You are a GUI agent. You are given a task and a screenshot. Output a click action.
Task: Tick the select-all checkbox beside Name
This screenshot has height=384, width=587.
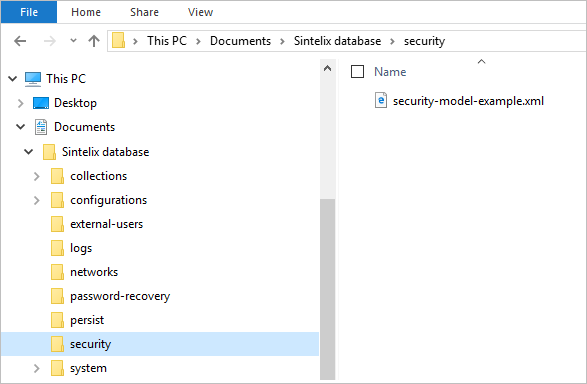coord(357,71)
